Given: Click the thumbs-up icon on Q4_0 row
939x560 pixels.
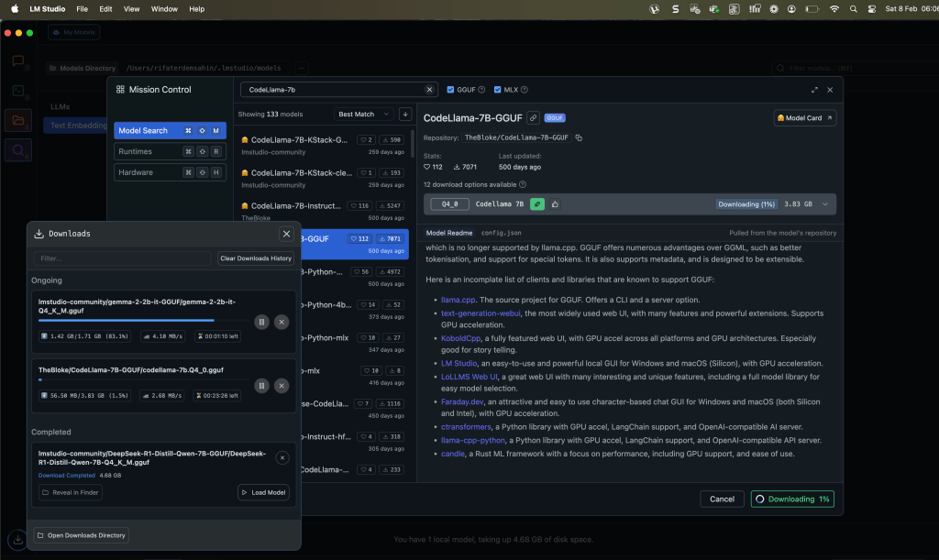Looking at the screenshot, I should 555,204.
